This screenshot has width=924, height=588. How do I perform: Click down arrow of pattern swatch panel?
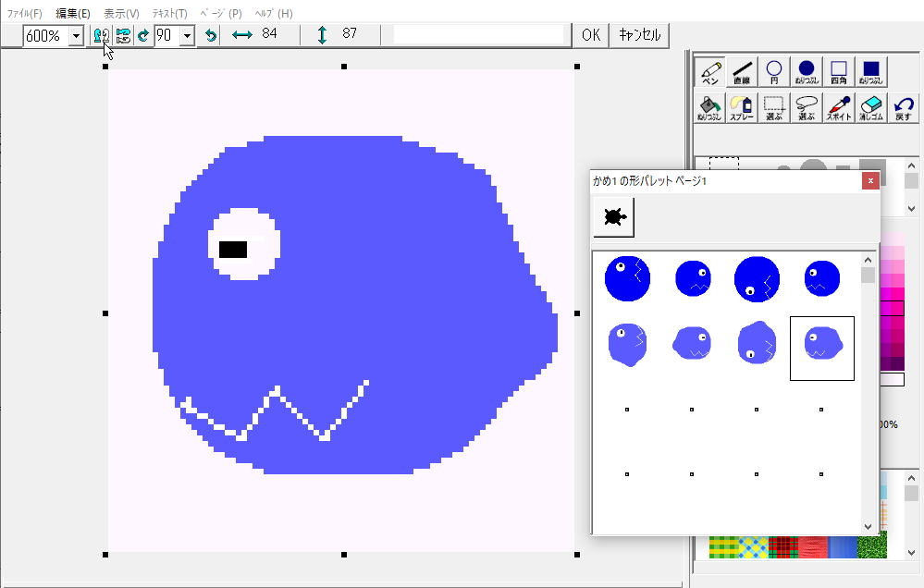912,553
